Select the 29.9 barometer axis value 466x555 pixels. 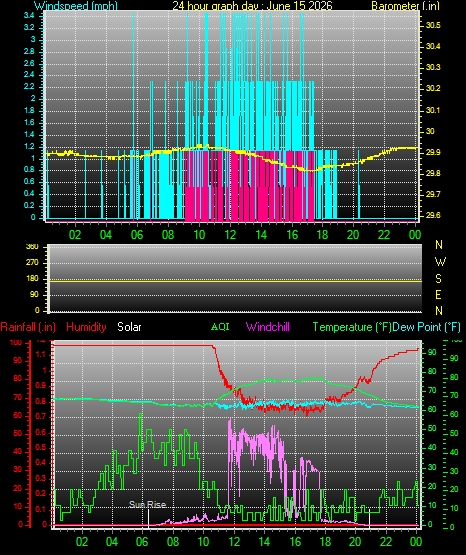click(433, 153)
